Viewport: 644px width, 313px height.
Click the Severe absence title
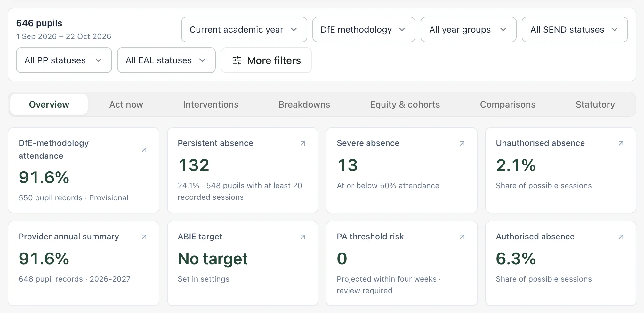[x=368, y=143]
